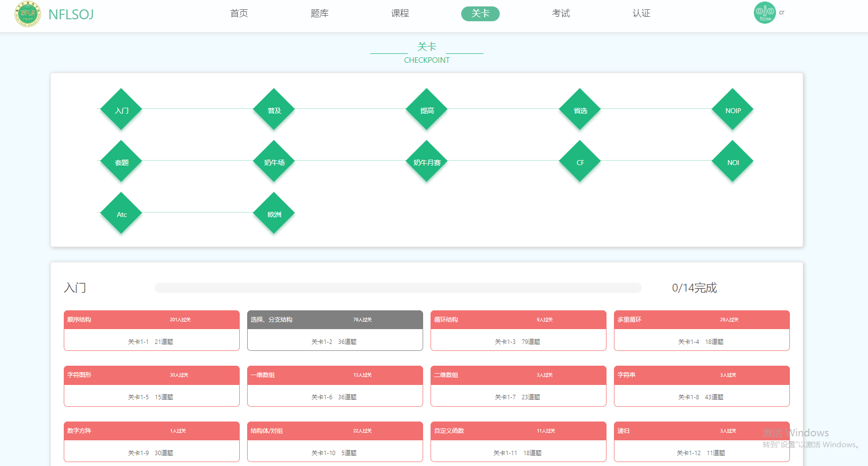Select the 奶牛月赛 diamond node
This screenshot has height=466, width=868.
point(427,162)
